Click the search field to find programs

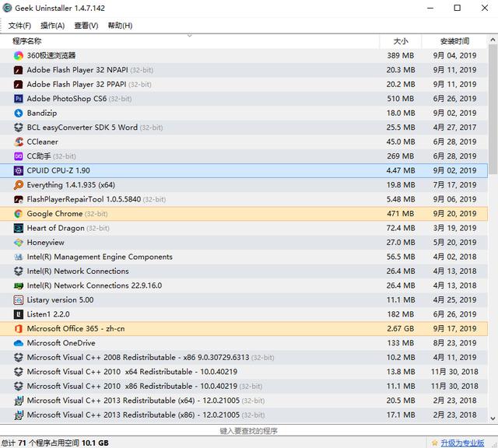click(248, 430)
